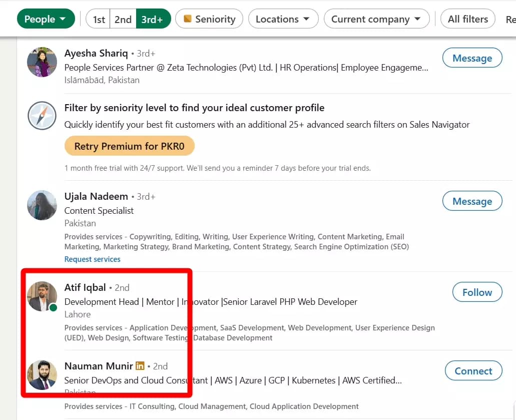The width and height of the screenshot is (516, 420).
Task: Toggle the 2nd connections filter
Action: (123, 19)
